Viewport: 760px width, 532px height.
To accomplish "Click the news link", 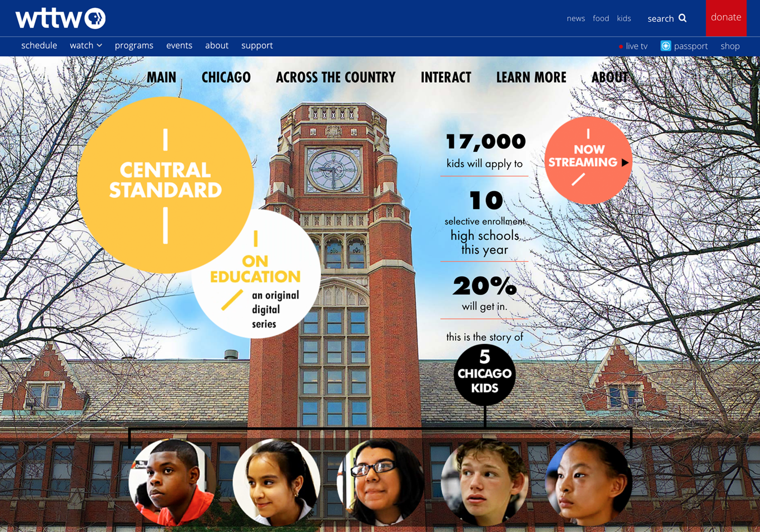I will click(575, 18).
